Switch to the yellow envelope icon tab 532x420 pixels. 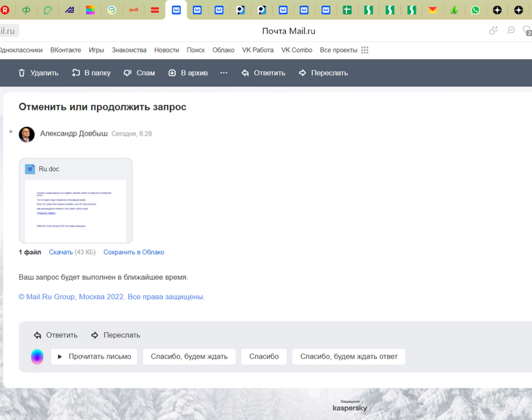tap(433, 10)
